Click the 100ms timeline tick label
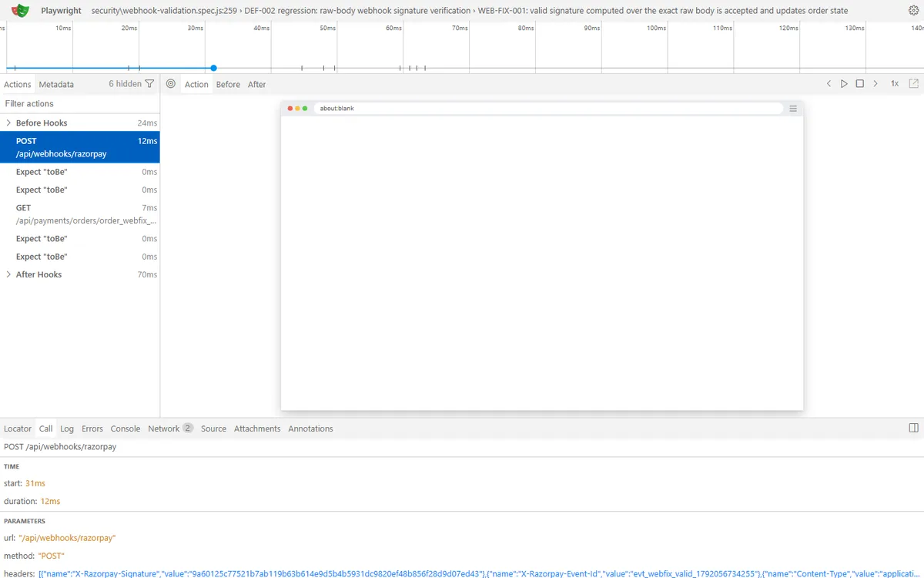Screen dimensions: 924x578 [657, 28]
